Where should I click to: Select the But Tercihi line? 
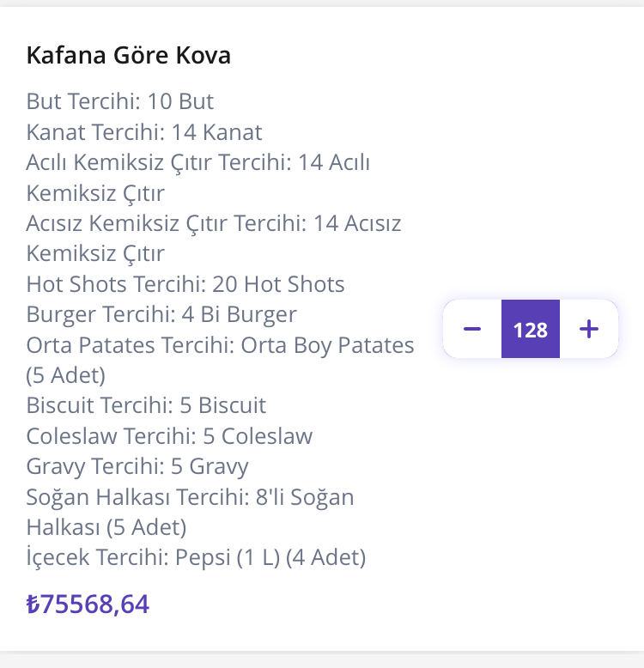click(120, 101)
